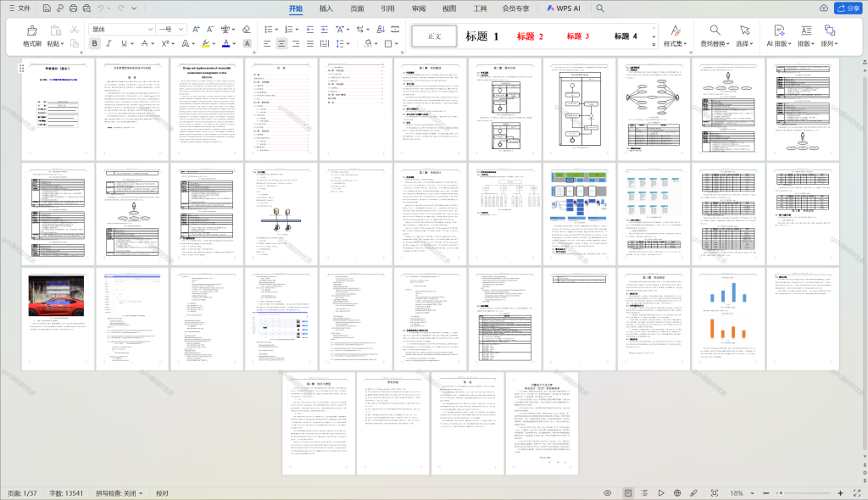Expand quick access toolbar customize arrow
The height and width of the screenshot is (500, 868).
coord(134,8)
